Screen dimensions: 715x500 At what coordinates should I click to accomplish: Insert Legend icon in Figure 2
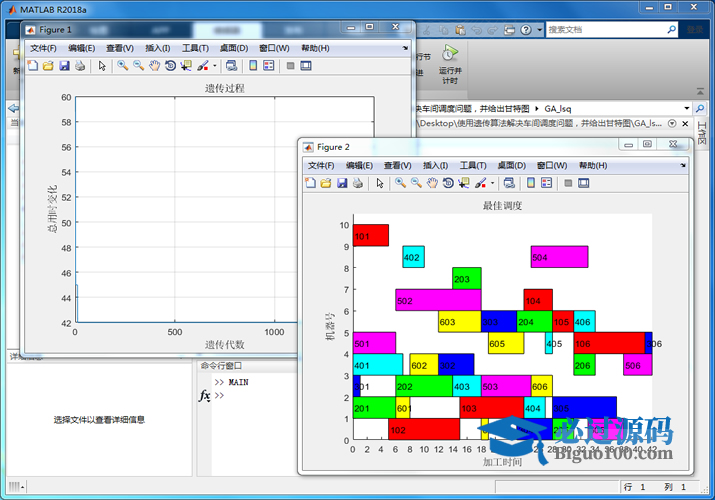point(547,183)
